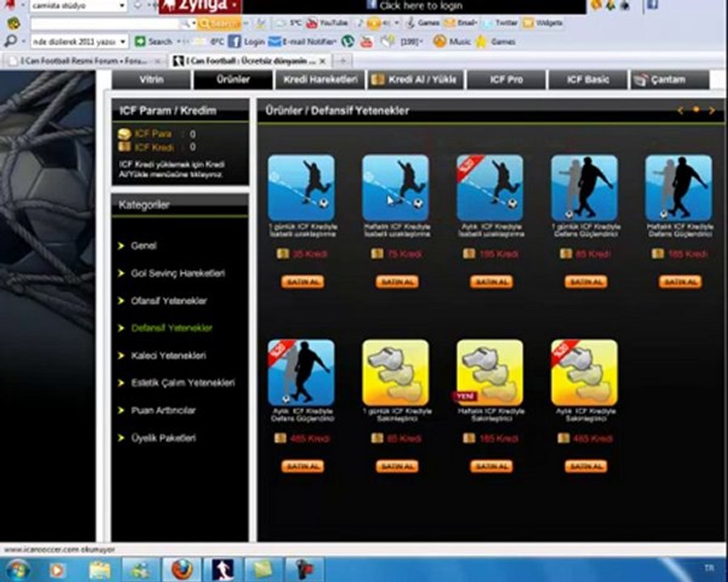Buy the 195 Kredi item with Satın Al
This screenshot has width=728, height=582.
click(x=491, y=282)
